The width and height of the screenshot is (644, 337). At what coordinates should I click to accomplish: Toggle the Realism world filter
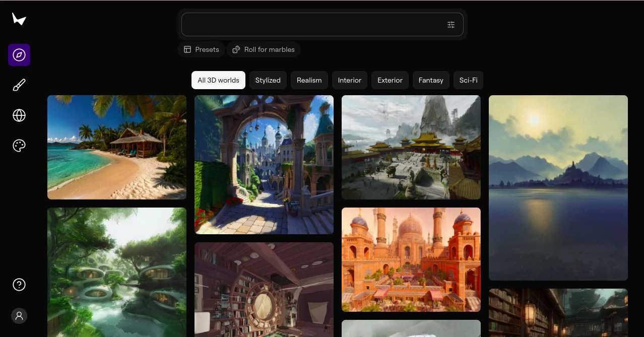tap(309, 80)
